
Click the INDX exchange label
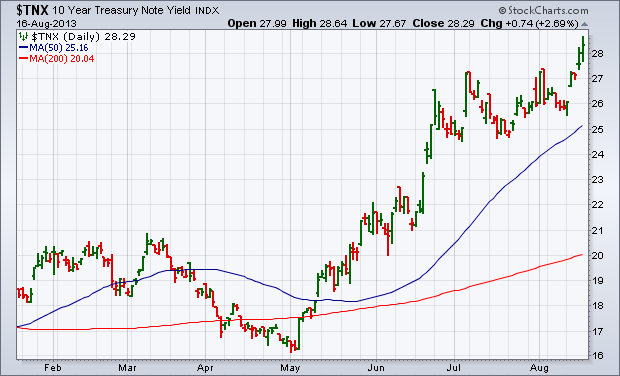(x=207, y=11)
